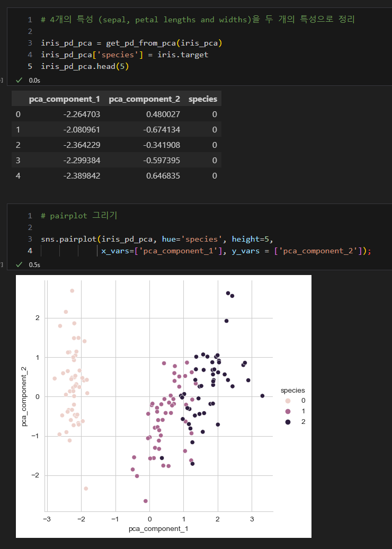This screenshot has height=549, width=392.
Task: Click the x_vars argument line in code
Action: click(x=236, y=251)
